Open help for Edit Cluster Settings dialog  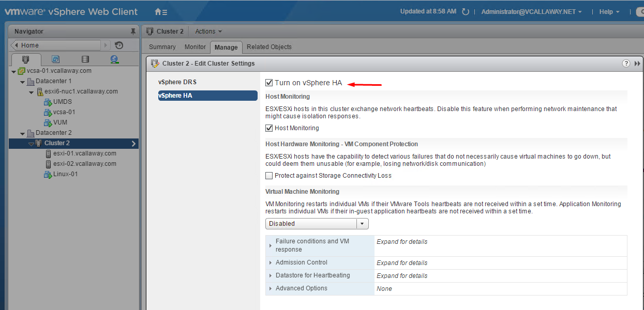coord(626,64)
